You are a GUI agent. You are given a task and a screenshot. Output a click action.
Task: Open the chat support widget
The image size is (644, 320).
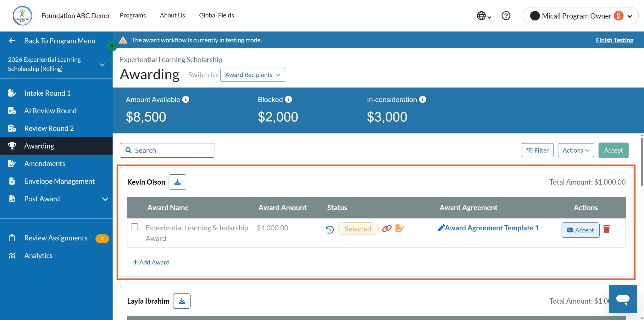(x=623, y=299)
